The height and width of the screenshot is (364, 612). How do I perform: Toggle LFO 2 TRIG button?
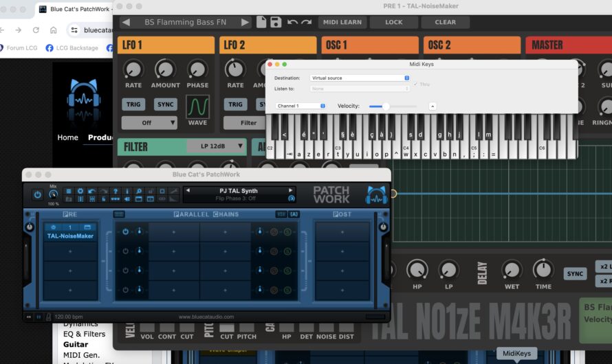(x=235, y=104)
